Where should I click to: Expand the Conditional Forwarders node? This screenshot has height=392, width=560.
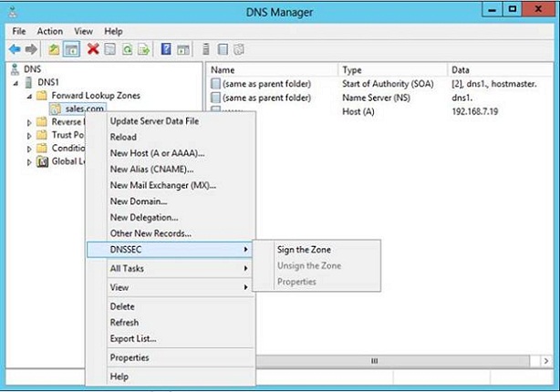[x=29, y=149]
